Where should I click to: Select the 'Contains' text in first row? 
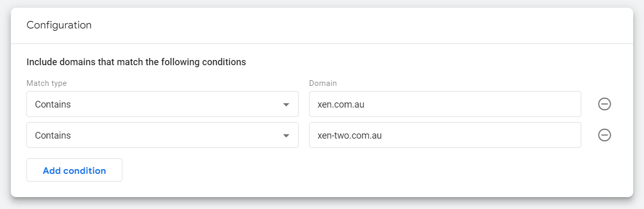tap(53, 104)
